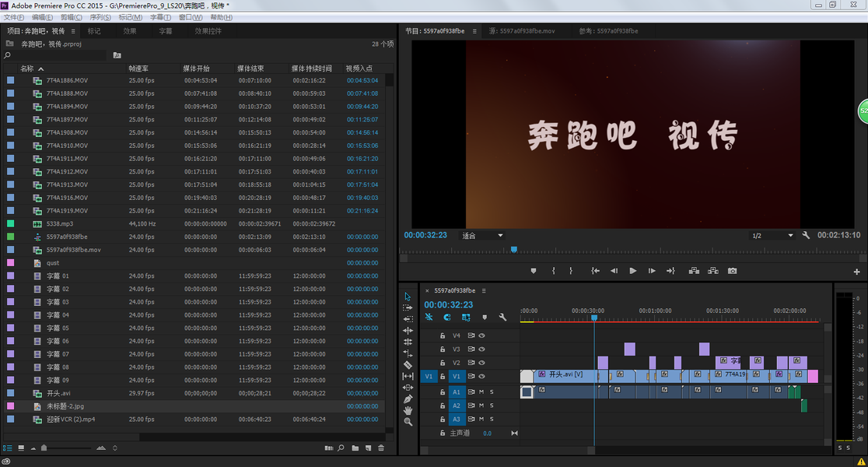
Task: Add marker in Program monitor
Action: [534, 271]
